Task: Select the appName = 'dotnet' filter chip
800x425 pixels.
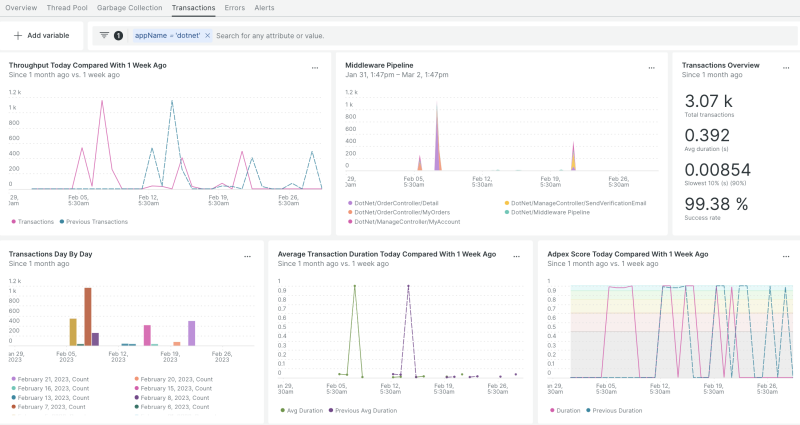Action: pyautogui.click(x=167, y=35)
